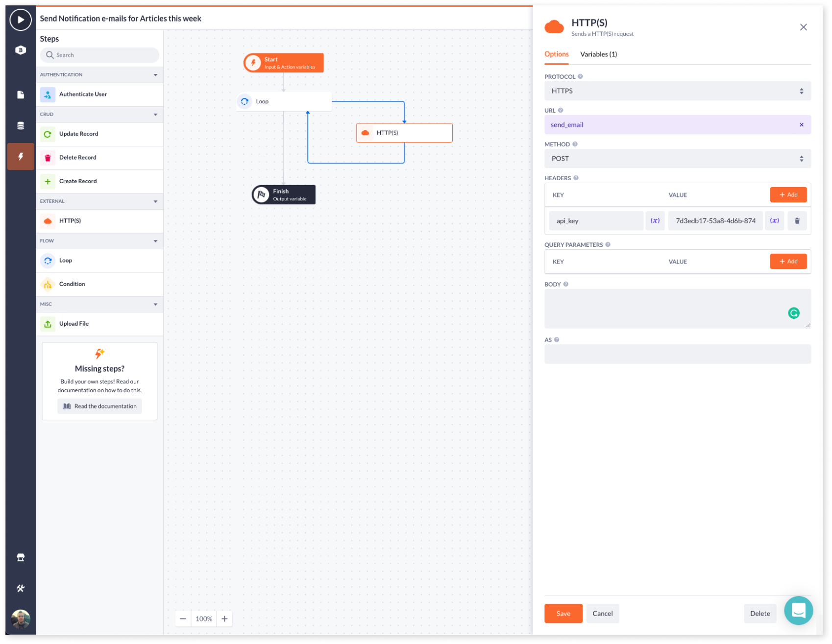This screenshot has width=832, height=644.
Task: Insert a variable into the api_key header key
Action: [655, 220]
